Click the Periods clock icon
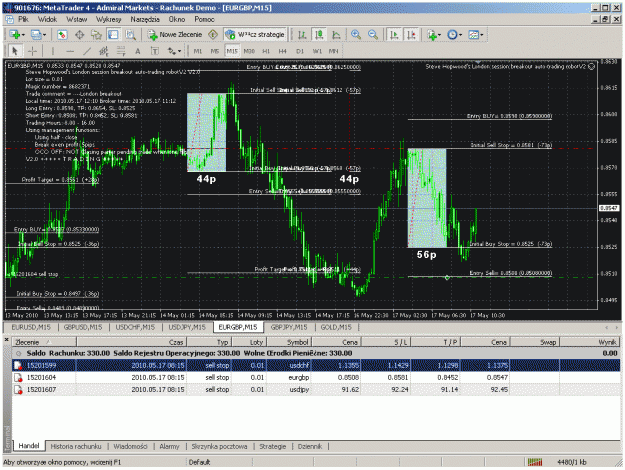 452,35
